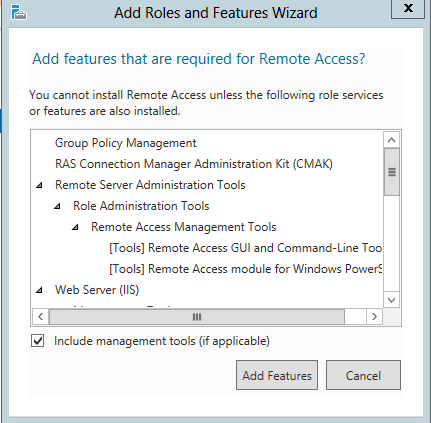Select RAS Connection Manager Administration Kit (CMAK)
This screenshot has width=431, height=423.
tap(194, 164)
